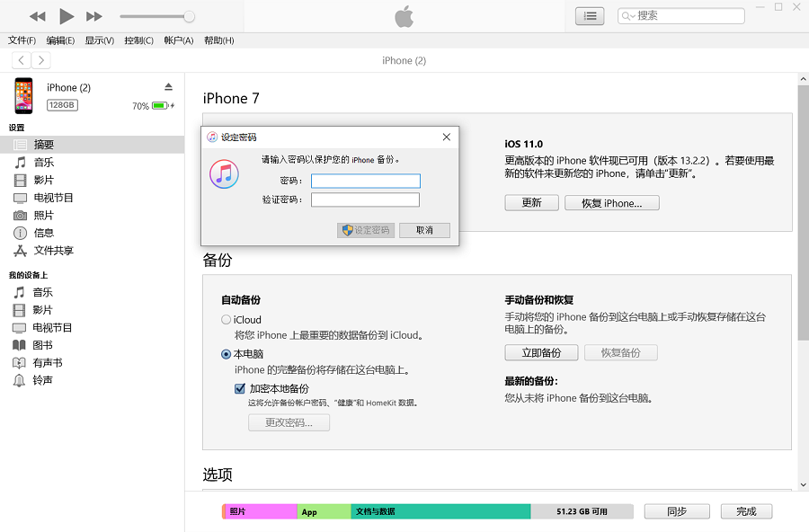
Task: Open the 照片 camera icon
Action: (x=20, y=215)
